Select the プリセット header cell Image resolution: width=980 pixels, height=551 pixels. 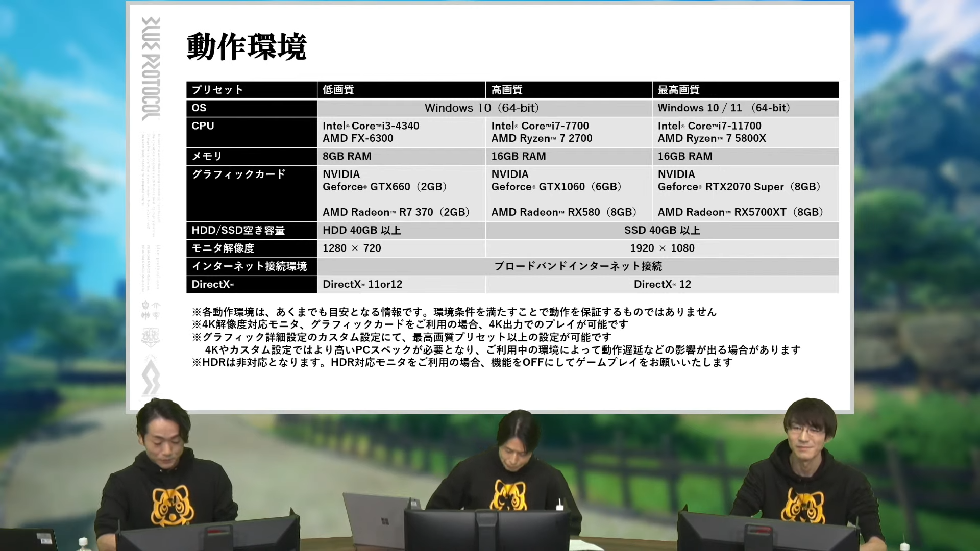pos(252,90)
